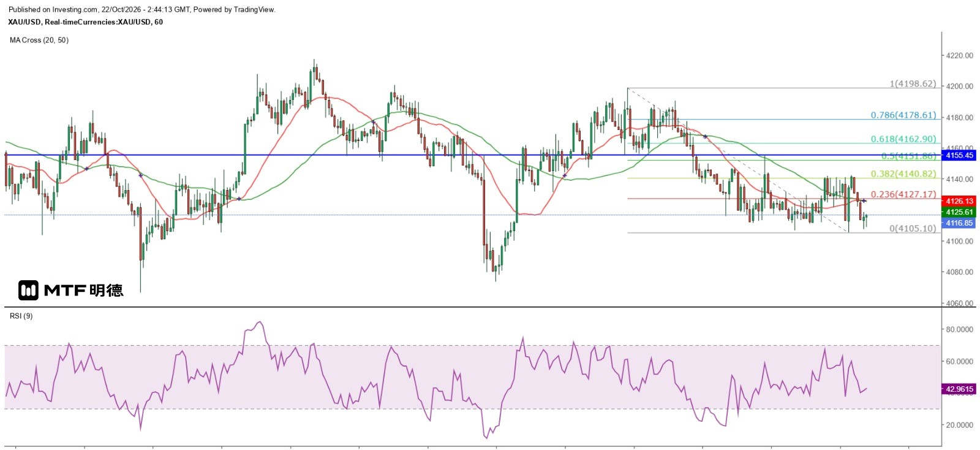Select the 1(4198.62) Fibonacci level label
Image resolution: width=980 pixels, height=450 pixels.
tap(913, 83)
